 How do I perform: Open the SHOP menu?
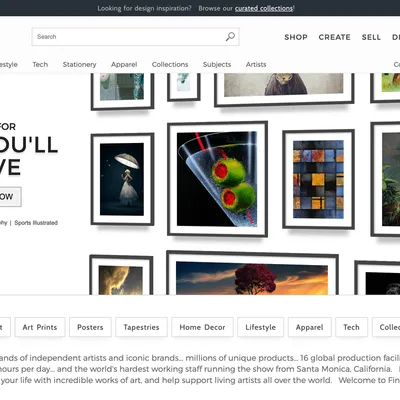point(296,37)
